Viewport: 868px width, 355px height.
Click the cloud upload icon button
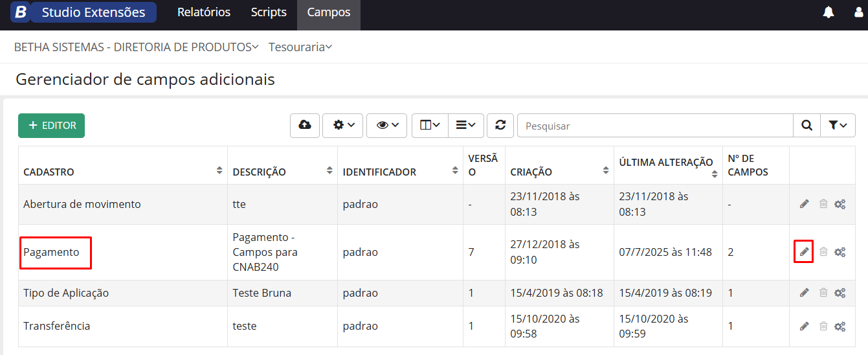305,126
